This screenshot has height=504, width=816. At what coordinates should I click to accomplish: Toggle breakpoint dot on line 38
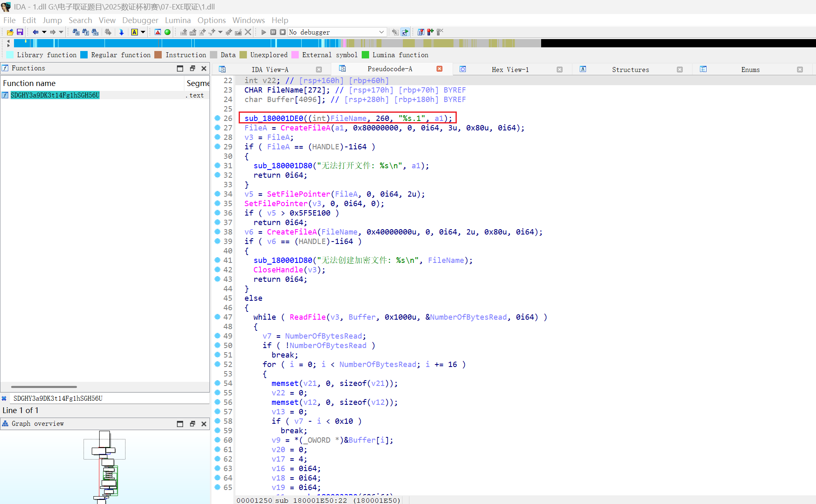(217, 232)
